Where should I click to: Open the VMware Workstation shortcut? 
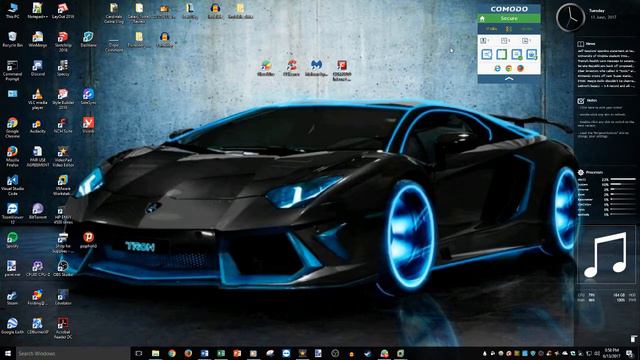coord(63,185)
